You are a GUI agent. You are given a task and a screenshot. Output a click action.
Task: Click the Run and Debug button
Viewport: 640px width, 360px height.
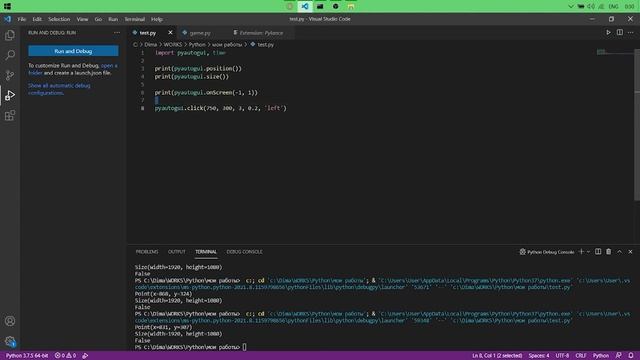pyautogui.click(x=73, y=51)
